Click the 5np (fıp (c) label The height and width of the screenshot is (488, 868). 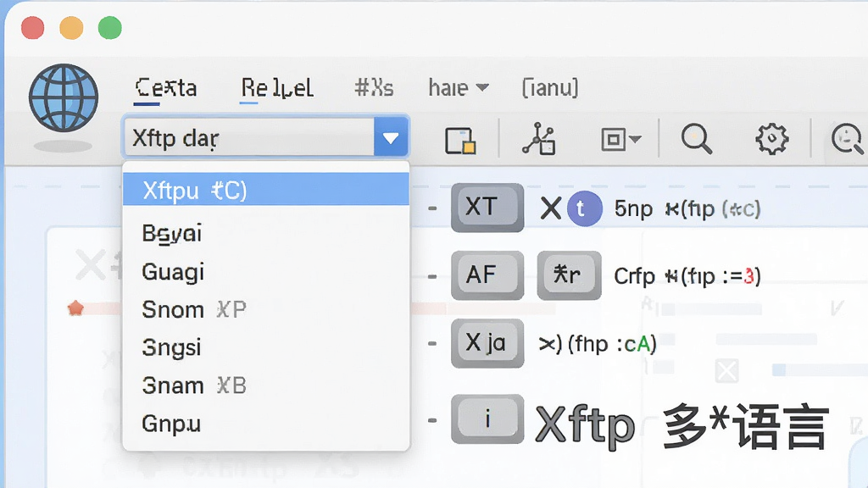[687, 209]
